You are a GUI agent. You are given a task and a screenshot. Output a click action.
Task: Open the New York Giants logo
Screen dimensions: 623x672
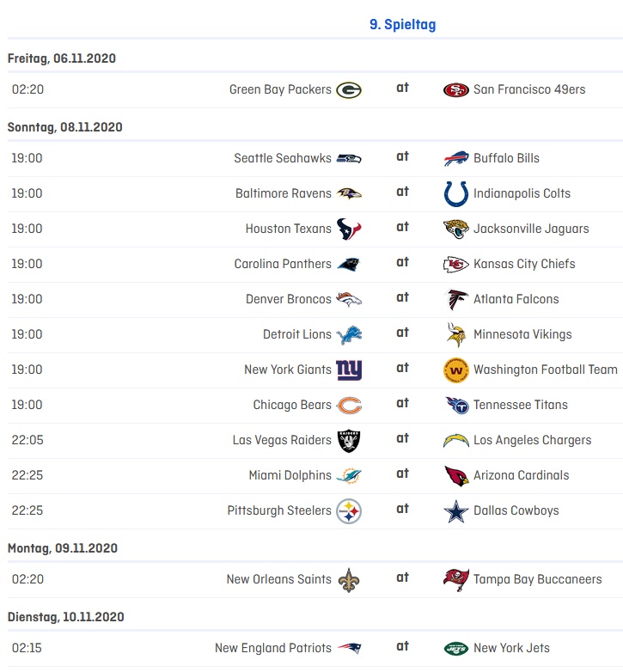pyautogui.click(x=349, y=370)
